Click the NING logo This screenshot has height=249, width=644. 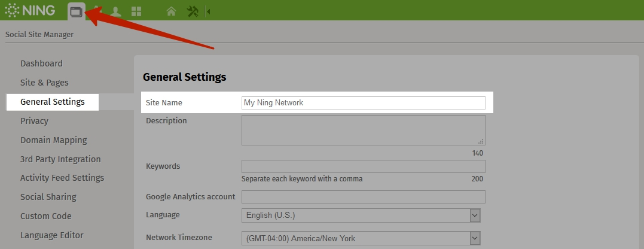click(x=30, y=10)
